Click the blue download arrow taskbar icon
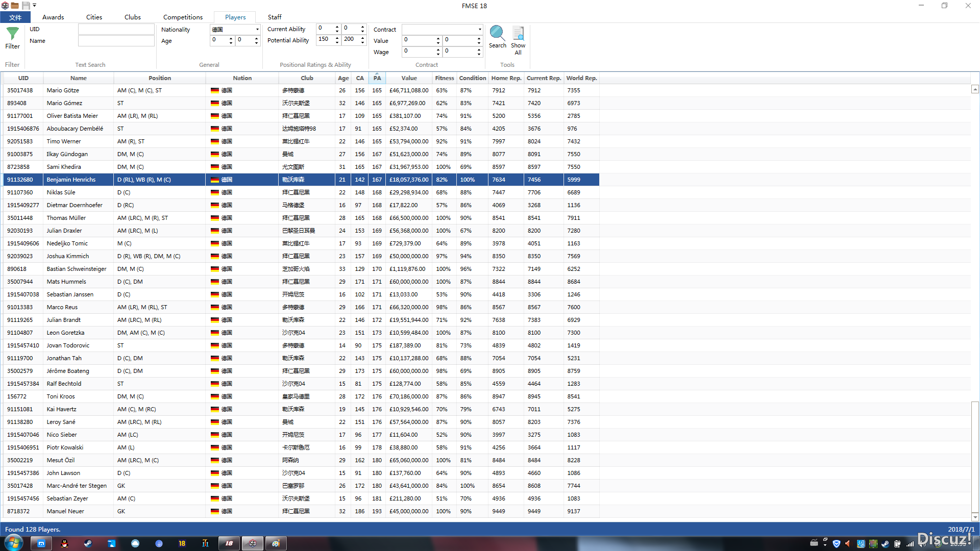The height and width of the screenshot is (551, 980). point(159,543)
